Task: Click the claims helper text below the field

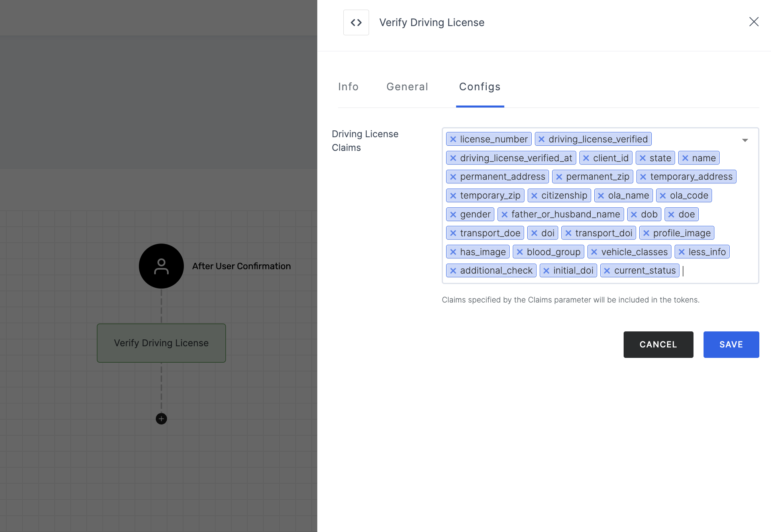Action: click(571, 300)
